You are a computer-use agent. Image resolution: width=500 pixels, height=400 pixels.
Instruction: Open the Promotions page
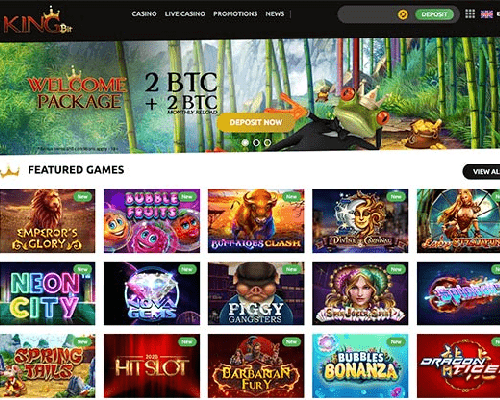(235, 14)
